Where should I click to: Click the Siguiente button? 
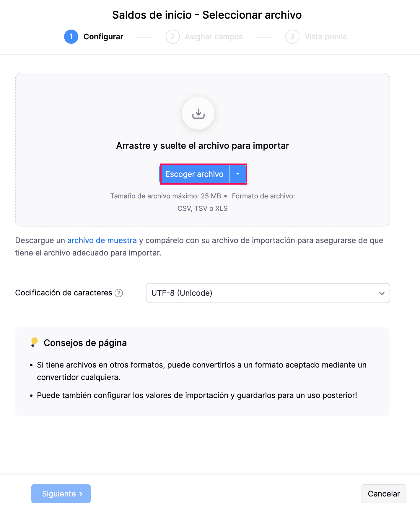pos(61,494)
